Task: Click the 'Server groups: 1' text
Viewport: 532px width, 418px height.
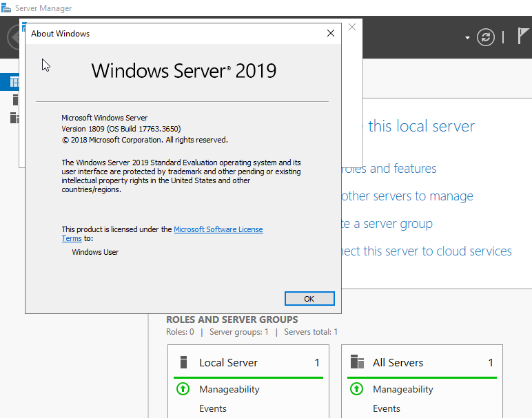Action: pos(239,332)
